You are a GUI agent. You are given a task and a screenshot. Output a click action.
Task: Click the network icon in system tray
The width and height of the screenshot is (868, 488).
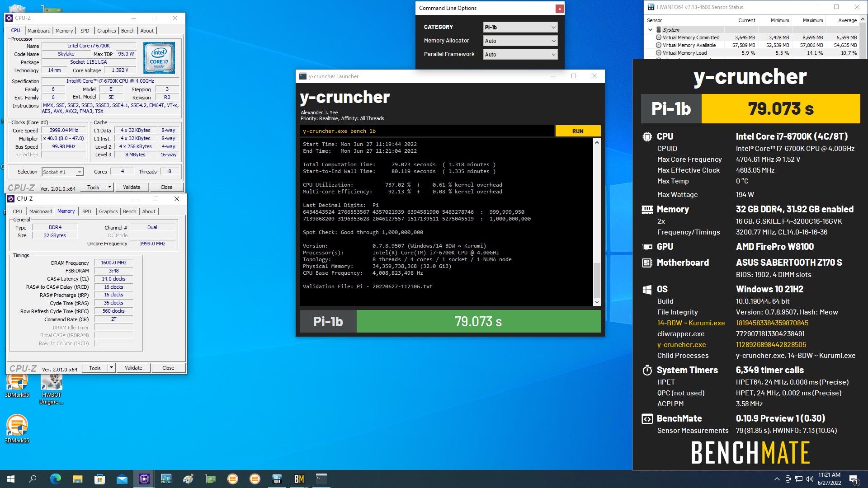point(799,479)
